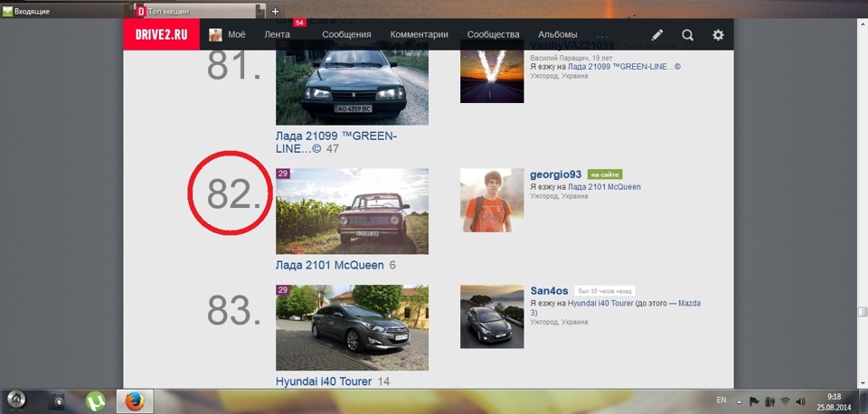Open the Wi-Fi network tray icon
Image resolution: width=868 pixels, height=414 pixels.
pyautogui.click(x=785, y=401)
